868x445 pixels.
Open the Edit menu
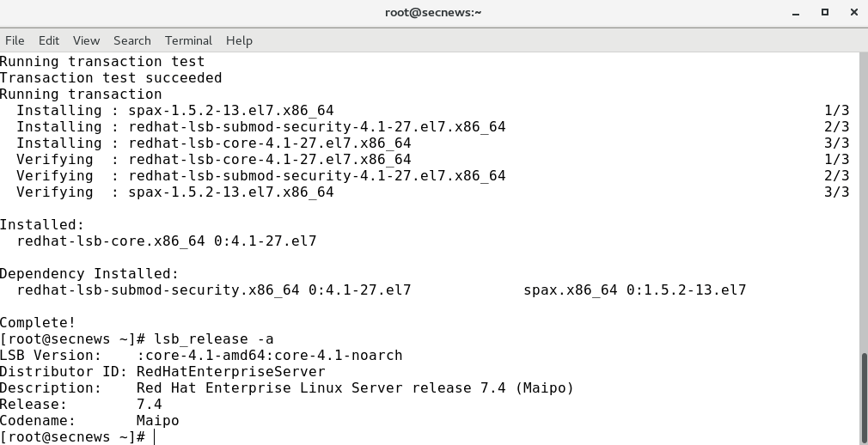tap(49, 40)
